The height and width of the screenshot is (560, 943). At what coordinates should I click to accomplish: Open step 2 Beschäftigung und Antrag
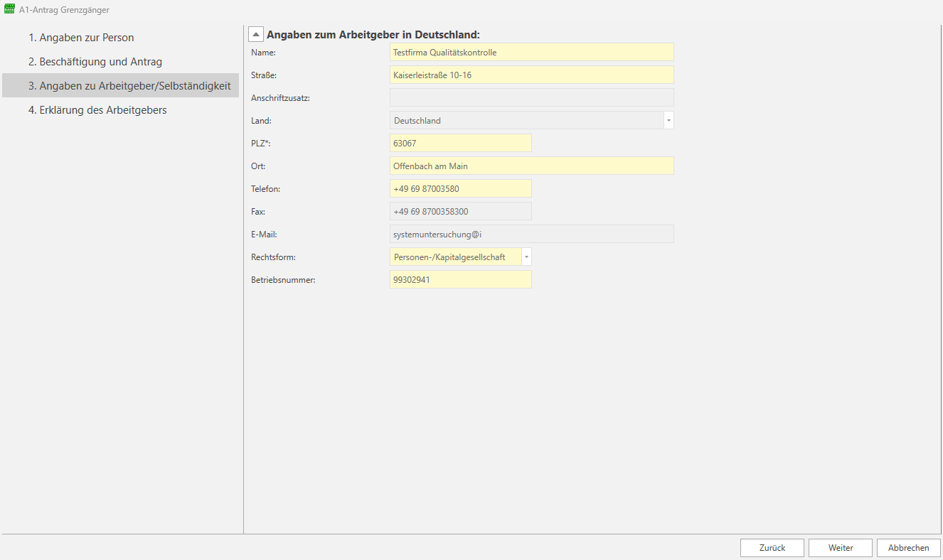point(95,62)
